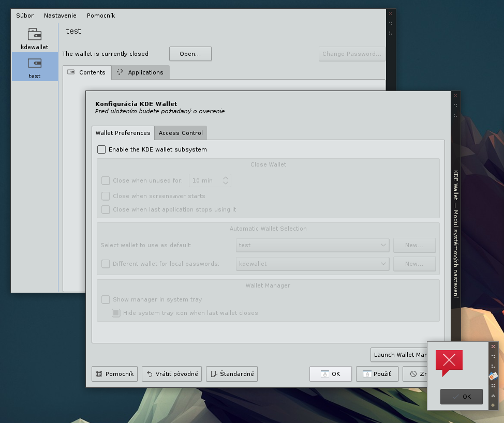Toggle Close when screensaver starts
The image size is (504, 423).
pos(106,196)
